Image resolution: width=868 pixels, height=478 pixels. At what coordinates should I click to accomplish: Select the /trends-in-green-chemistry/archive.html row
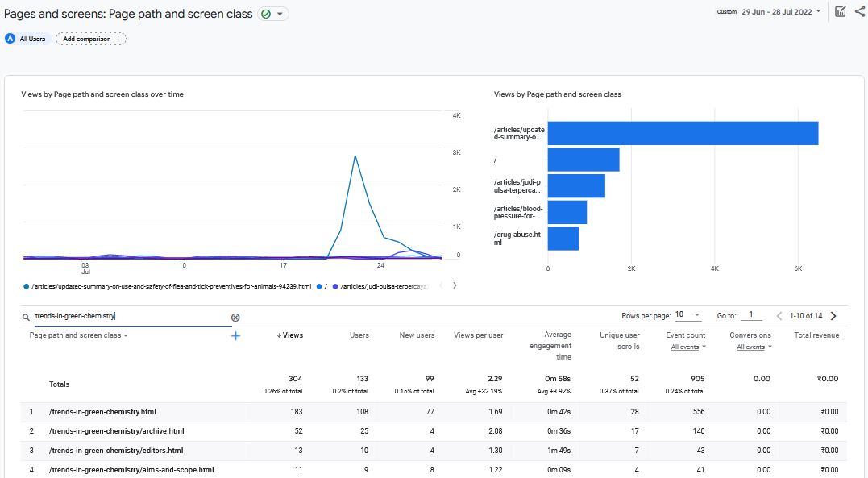[x=117, y=431]
